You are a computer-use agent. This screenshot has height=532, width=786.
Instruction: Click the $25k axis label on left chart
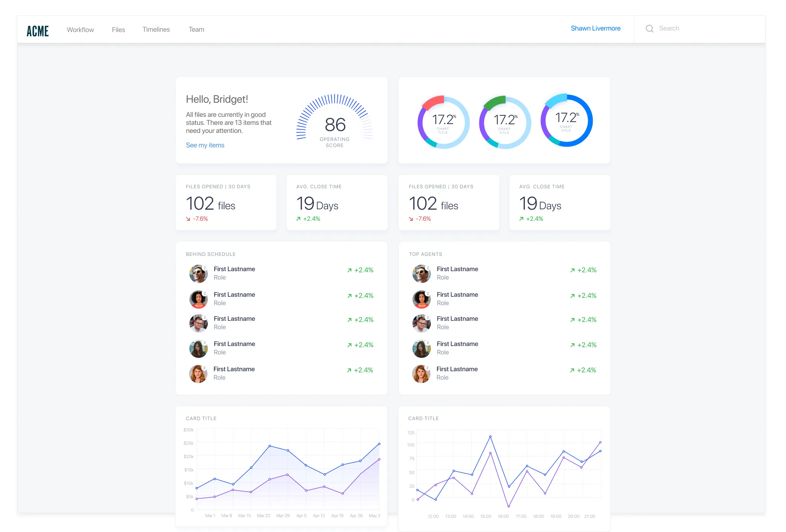pyautogui.click(x=189, y=443)
